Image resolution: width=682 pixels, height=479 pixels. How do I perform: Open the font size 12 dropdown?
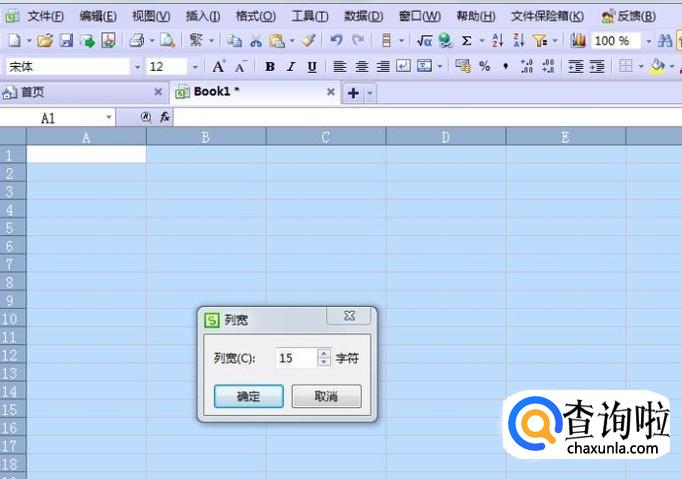pos(195,67)
